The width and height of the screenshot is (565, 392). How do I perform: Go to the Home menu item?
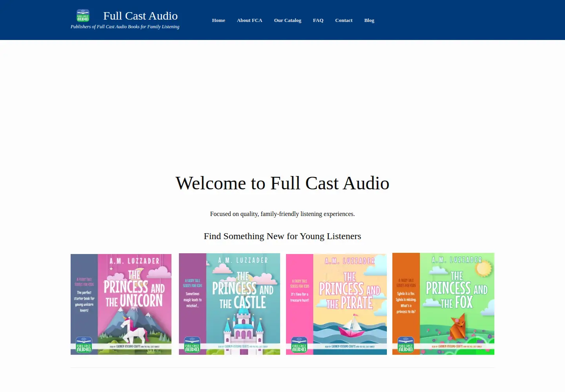click(x=219, y=20)
